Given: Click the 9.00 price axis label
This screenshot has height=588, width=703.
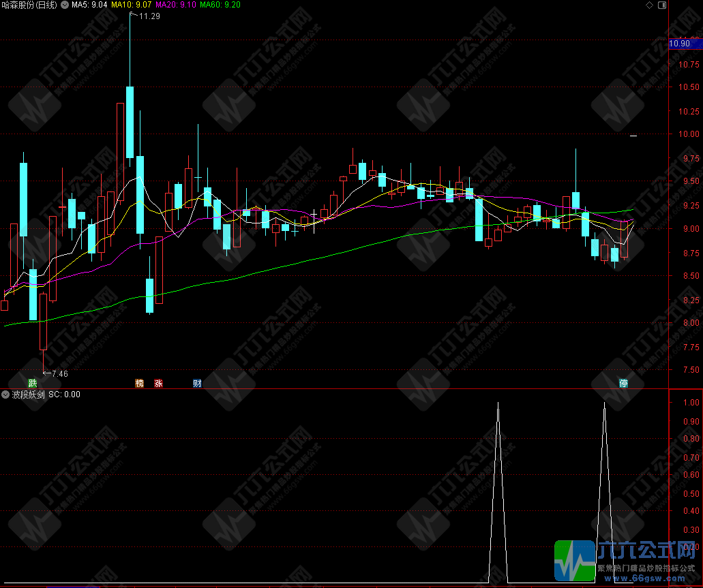Looking at the screenshot, I should [x=691, y=228].
